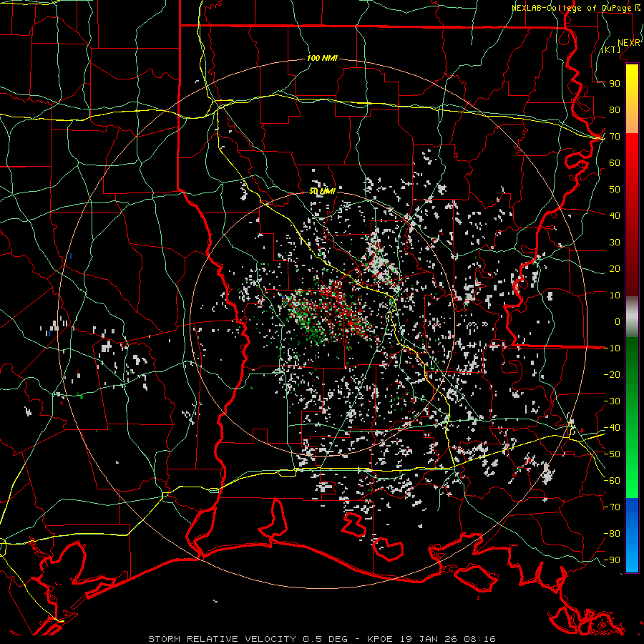Click the -60 value on velocity scale
644x644 pixels.
(612, 481)
